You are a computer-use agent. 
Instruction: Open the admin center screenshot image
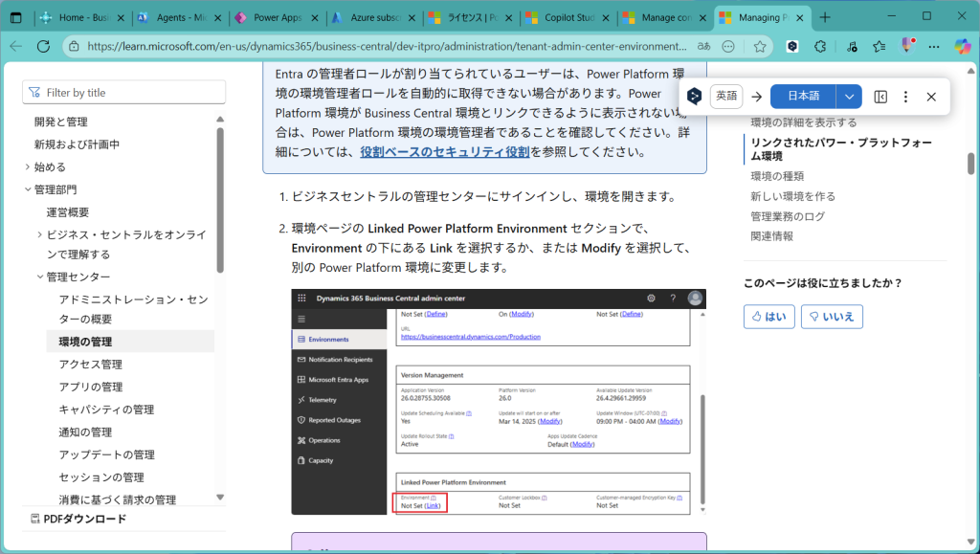(x=499, y=402)
